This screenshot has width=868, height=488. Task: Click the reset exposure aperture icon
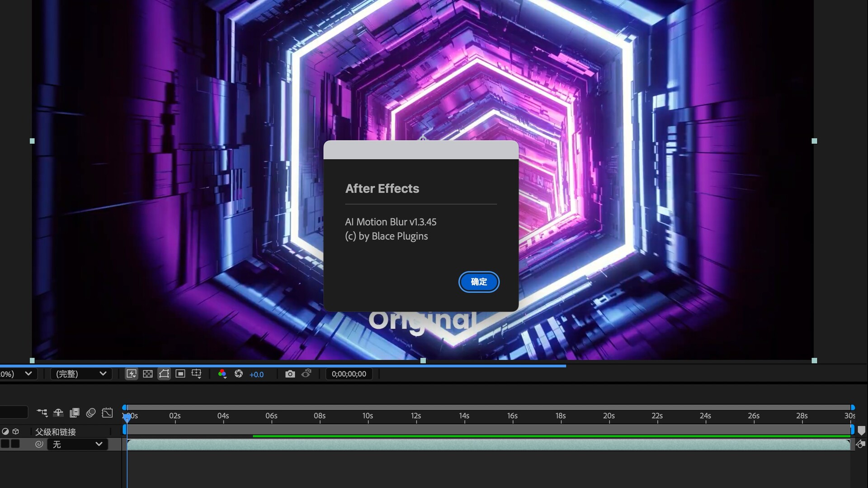[239, 374]
